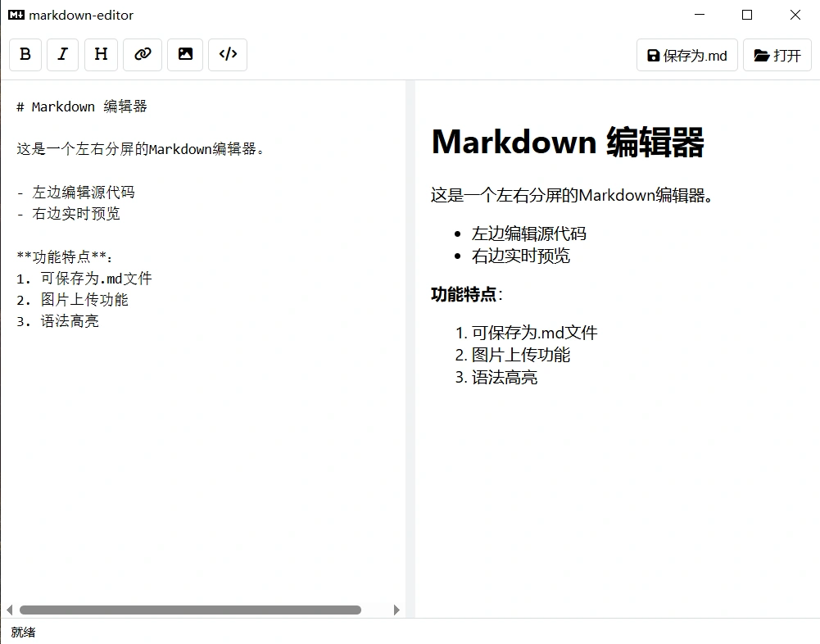Screen dimensions: 820x644
Task: Click the 'Markdown 编辑器' heading in the preview
Action: coord(567,143)
